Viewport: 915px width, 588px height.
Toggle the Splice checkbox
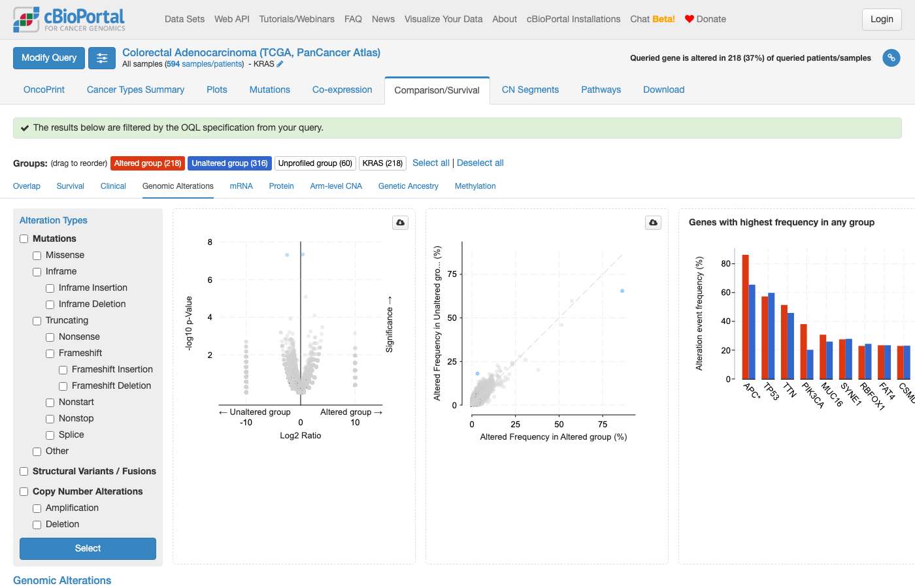click(x=50, y=435)
